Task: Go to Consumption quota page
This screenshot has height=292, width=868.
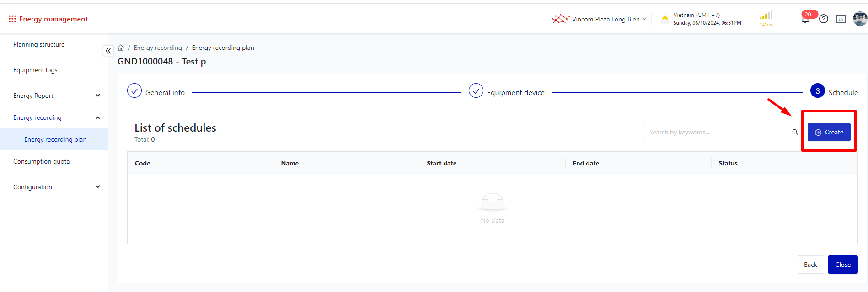Action: point(41,161)
